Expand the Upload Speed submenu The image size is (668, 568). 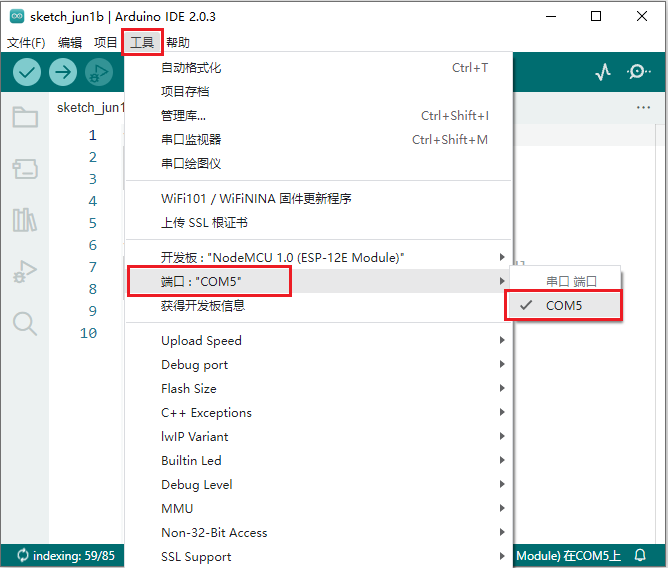tap(319, 340)
